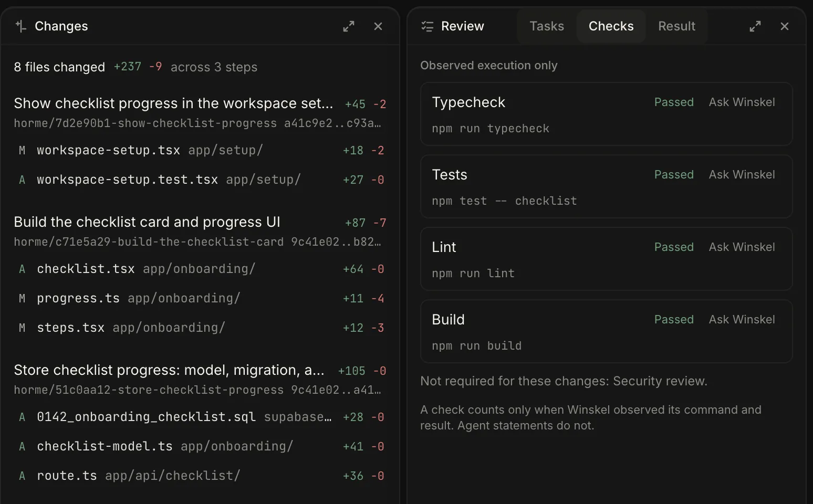Close the Review panel
Image resolution: width=813 pixels, height=504 pixels.
coord(785,26)
